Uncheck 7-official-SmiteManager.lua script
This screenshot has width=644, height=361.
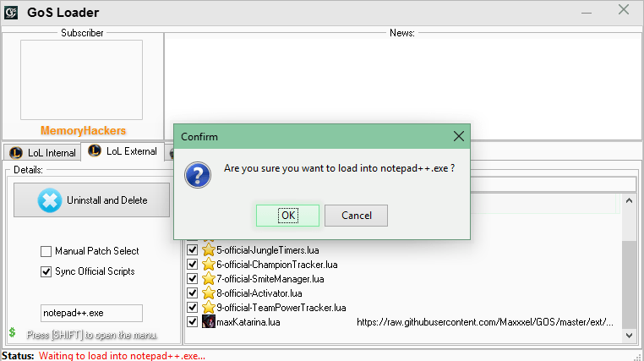(x=192, y=278)
